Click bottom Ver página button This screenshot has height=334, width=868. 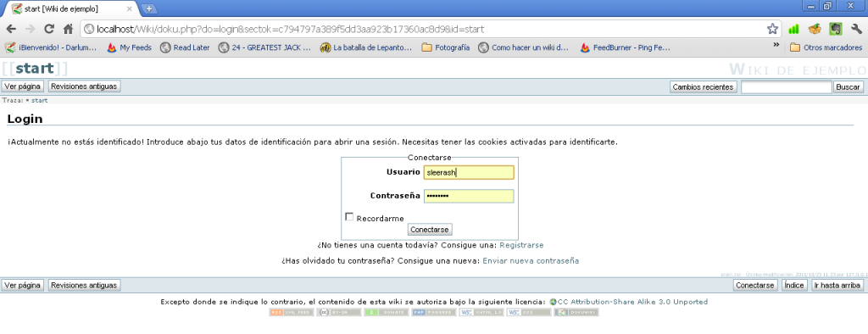point(22,286)
